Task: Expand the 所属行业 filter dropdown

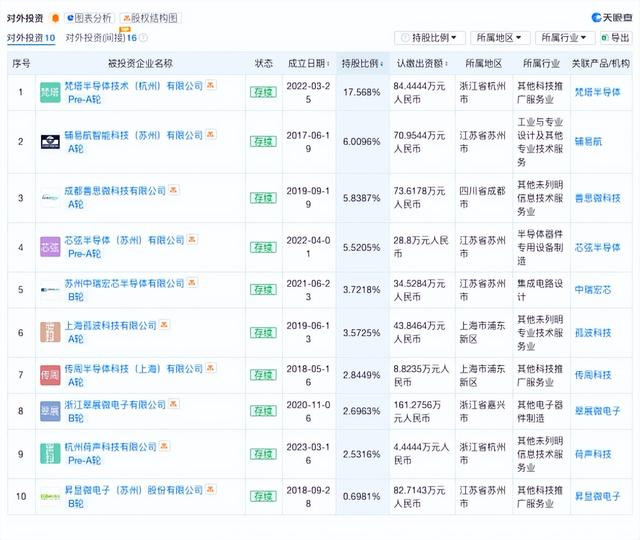Action: (565, 38)
